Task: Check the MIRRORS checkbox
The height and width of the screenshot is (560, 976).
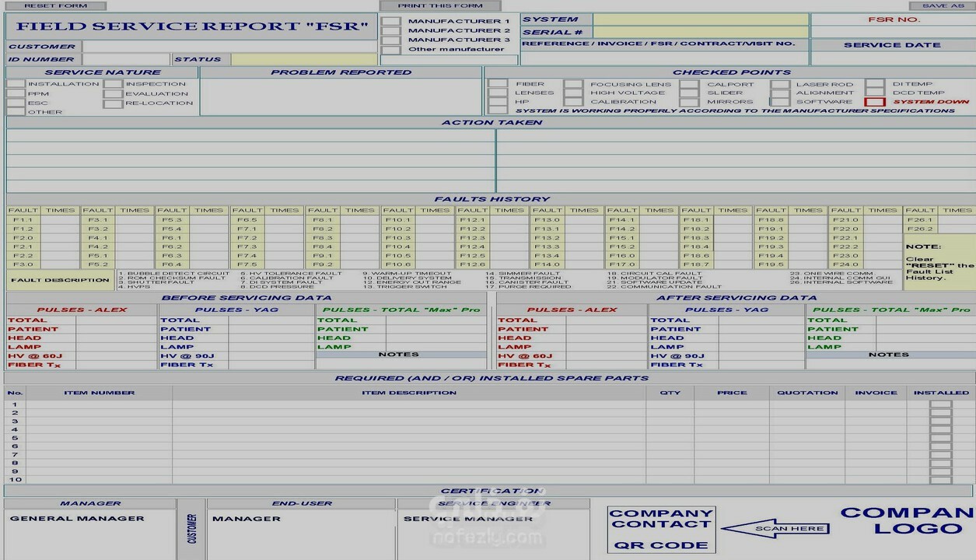Action: (689, 102)
